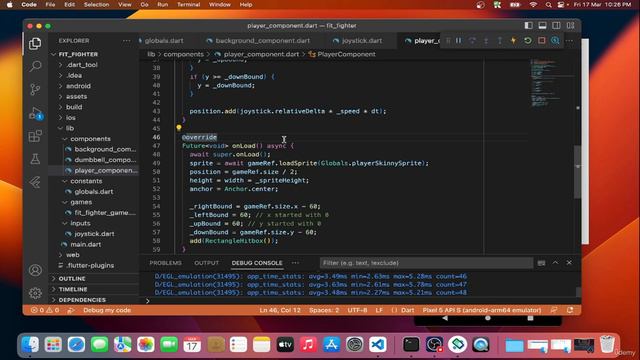Maximize the panel with the up chevron
The height and width of the screenshot is (360, 640).
coord(555,263)
